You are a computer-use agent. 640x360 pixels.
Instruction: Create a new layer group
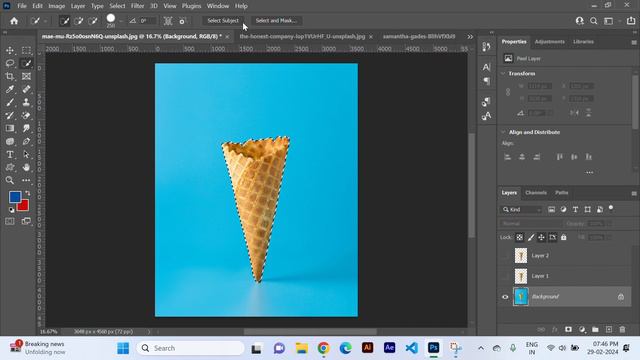[x=595, y=329]
